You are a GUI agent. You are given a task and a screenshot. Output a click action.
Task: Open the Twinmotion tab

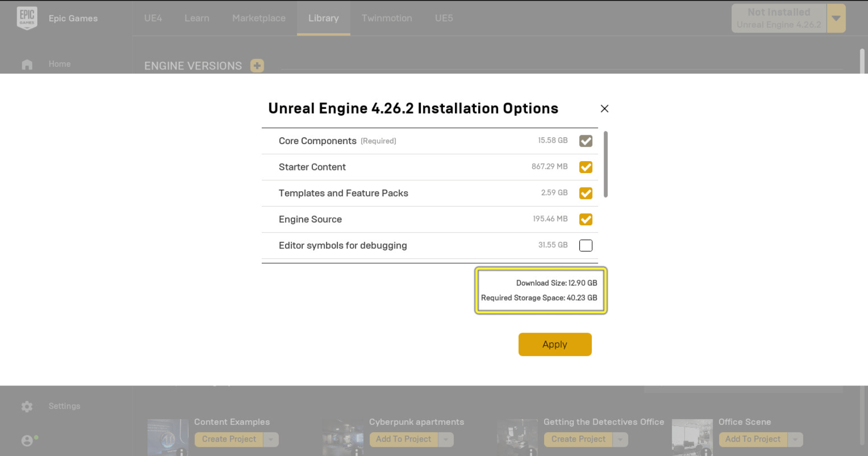click(387, 18)
